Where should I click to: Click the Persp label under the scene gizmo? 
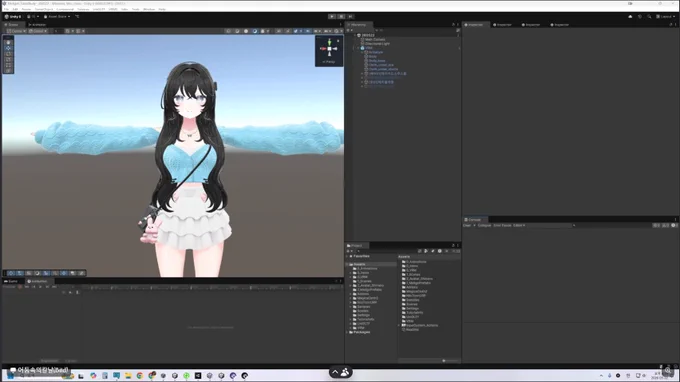[x=329, y=62]
